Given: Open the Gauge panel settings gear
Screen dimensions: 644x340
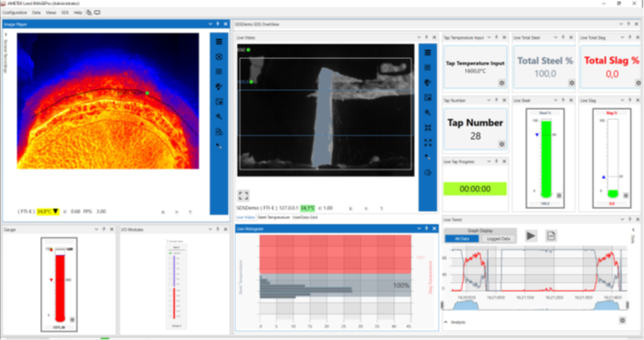Looking at the screenshot, I should (x=73, y=319).
